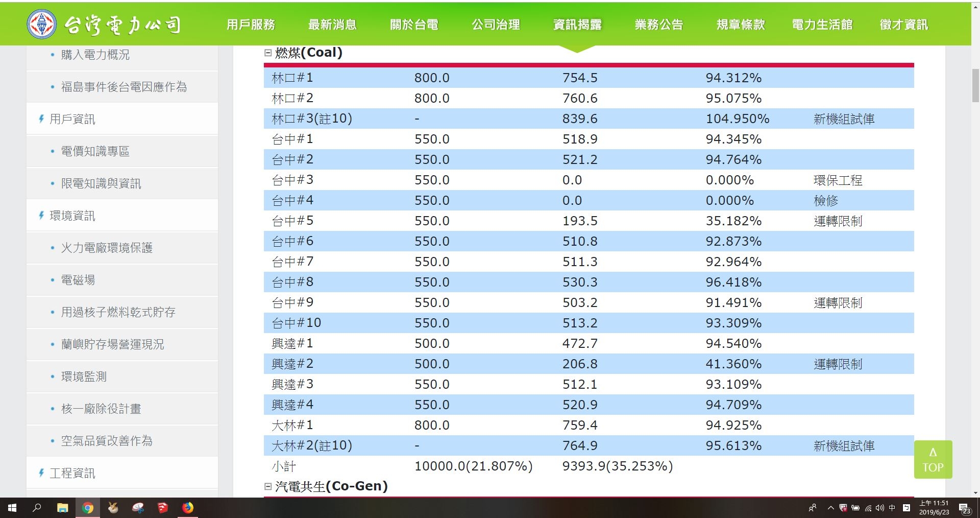Open Firefox from the taskbar
The width and height of the screenshot is (980, 518).
[188, 508]
